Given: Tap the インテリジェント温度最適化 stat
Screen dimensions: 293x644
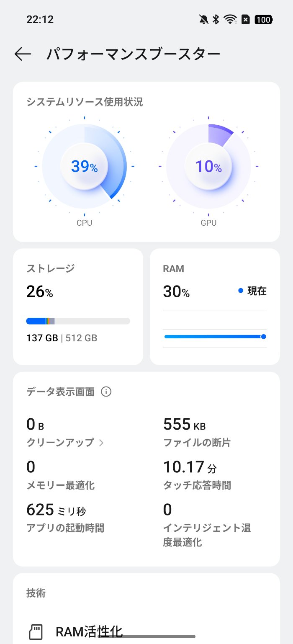Looking at the screenshot, I should point(207,526).
